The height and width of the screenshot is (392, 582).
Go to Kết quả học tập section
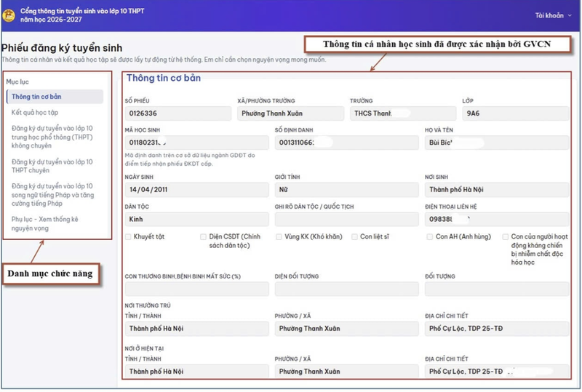pos(35,113)
